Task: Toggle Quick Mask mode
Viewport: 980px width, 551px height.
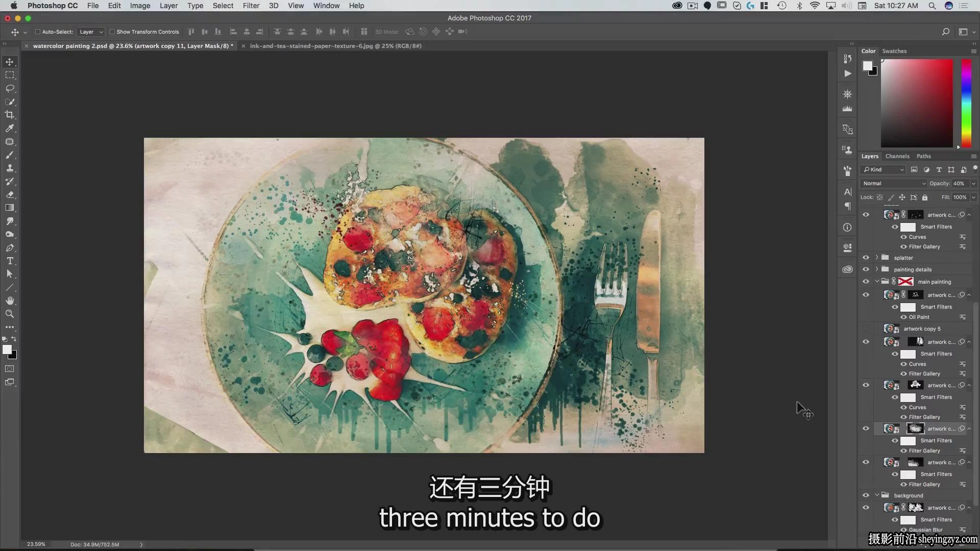Action: [10, 368]
